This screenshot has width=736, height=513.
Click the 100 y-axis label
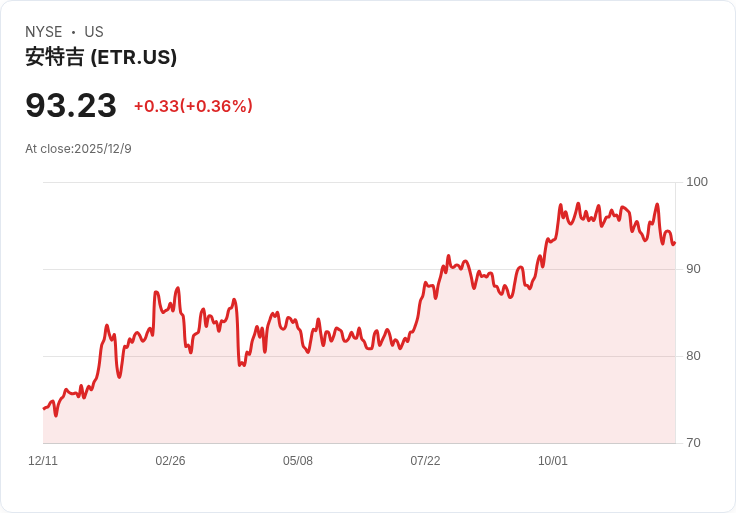point(697,182)
